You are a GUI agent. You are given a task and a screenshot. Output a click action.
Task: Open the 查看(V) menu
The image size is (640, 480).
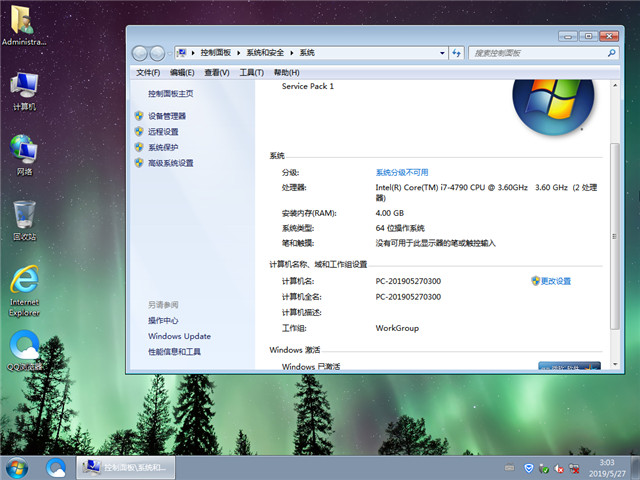[x=217, y=73]
